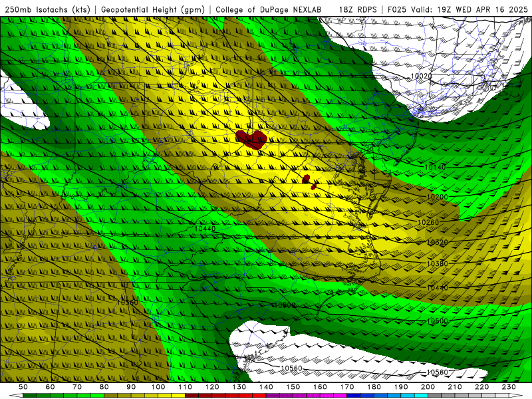Click the legend value 70

77,387
